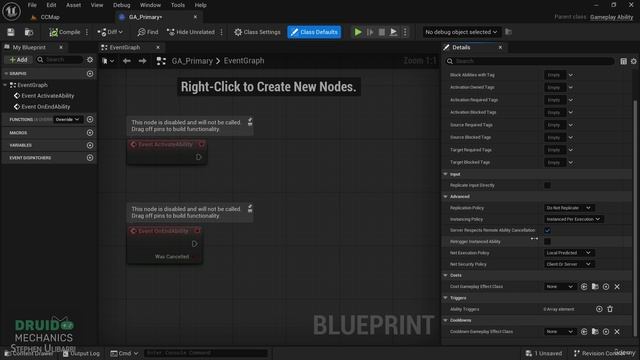640x360 pixels.
Task: Open the Functions Override dropdown
Action: click(x=67, y=120)
